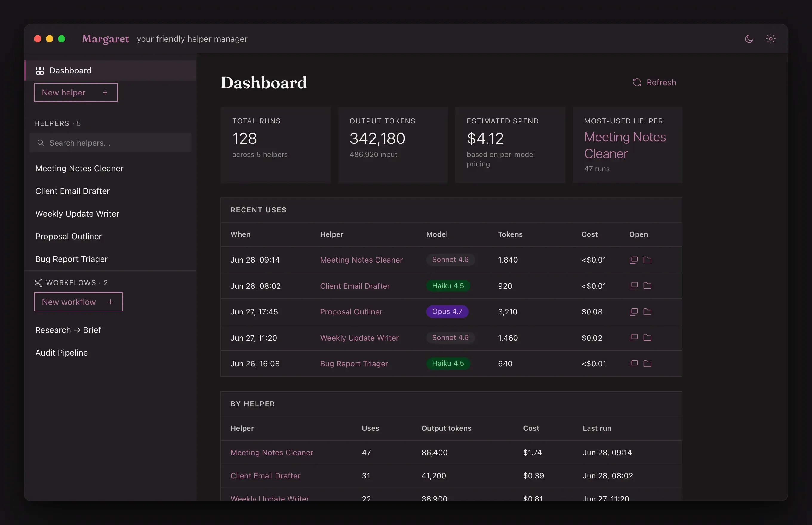This screenshot has width=812, height=525.
Task: Open Meeting Notes Cleaner link in By Helper
Action: point(272,453)
